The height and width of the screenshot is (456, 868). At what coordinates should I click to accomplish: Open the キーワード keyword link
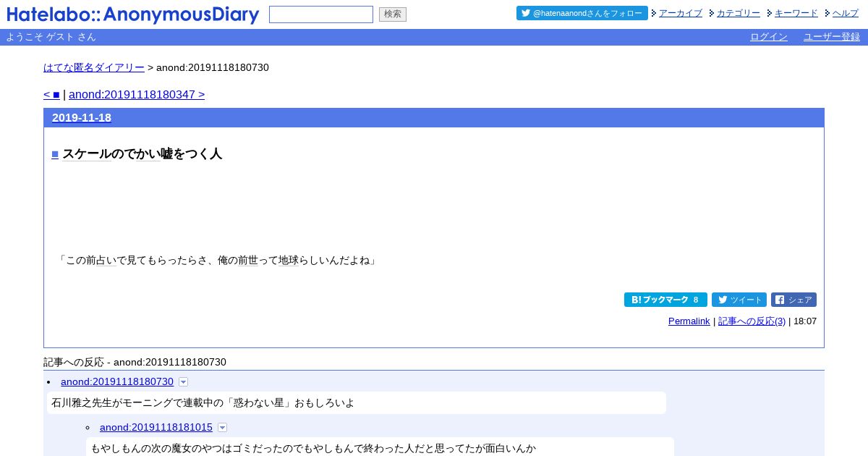(x=796, y=13)
